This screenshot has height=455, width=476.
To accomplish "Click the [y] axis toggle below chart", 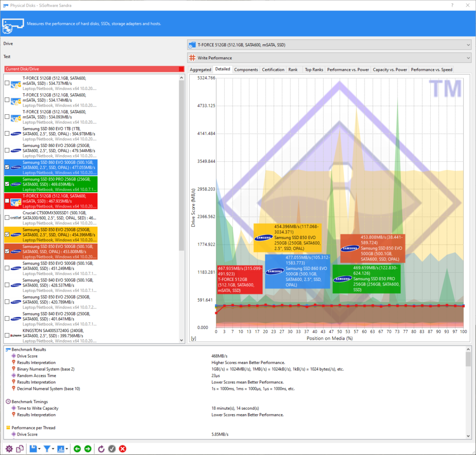I will point(193,338).
